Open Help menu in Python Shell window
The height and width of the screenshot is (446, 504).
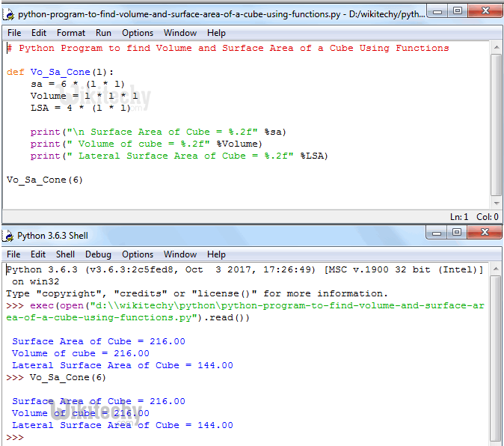216,254
